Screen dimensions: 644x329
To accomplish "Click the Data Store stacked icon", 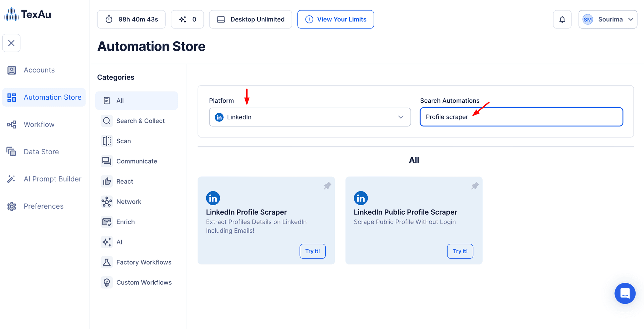I will (11, 152).
